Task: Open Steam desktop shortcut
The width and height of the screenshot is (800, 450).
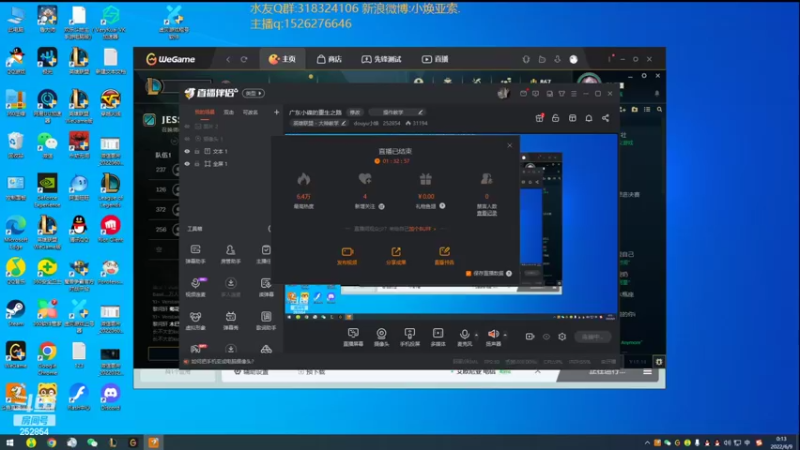Action: click(x=15, y=313)
